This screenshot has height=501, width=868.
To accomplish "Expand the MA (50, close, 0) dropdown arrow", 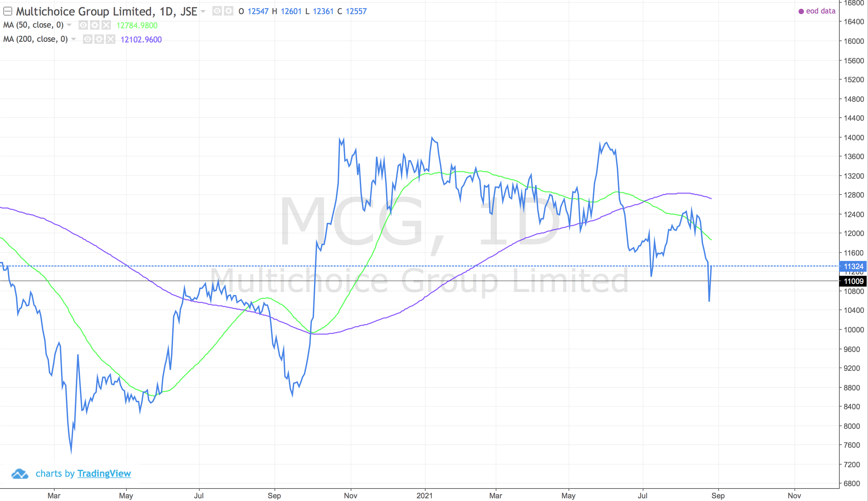I will 69,25.
